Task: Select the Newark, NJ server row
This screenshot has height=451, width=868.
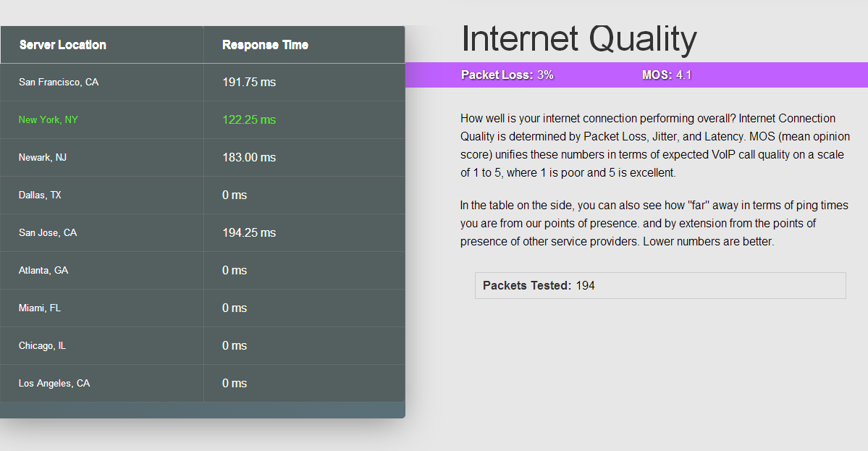Action: 202,157
